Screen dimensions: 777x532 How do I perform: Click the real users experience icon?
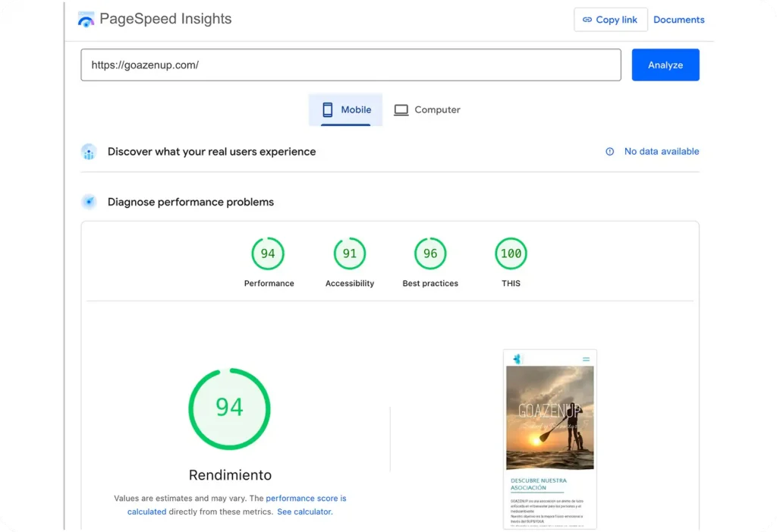point(89,152)
